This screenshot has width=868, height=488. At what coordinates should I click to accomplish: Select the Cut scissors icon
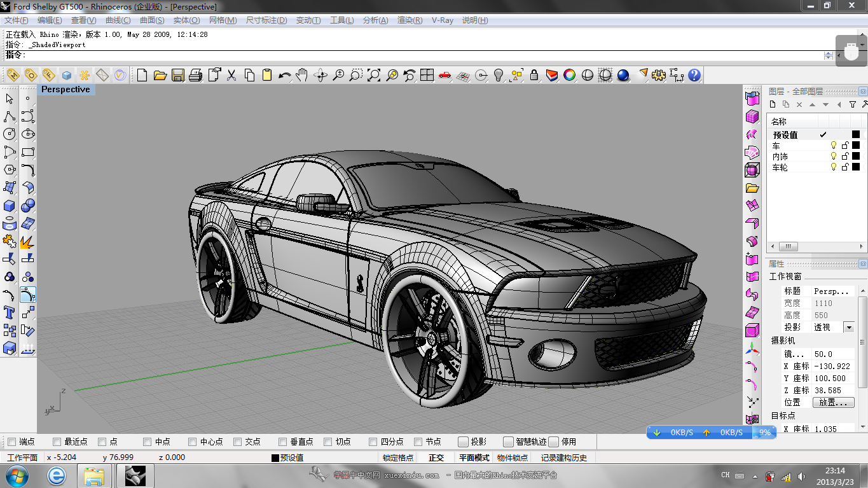(231, 75)
